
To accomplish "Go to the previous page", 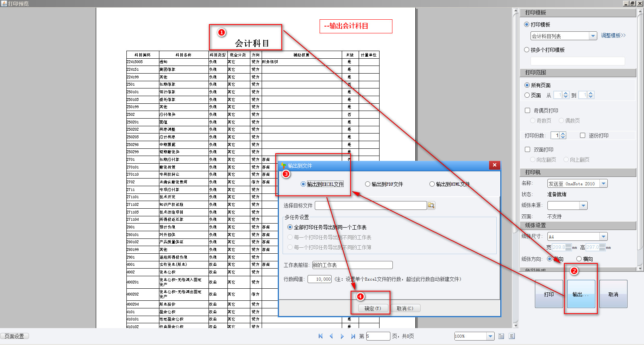I will pyautogui.click(x=331, y=336).
